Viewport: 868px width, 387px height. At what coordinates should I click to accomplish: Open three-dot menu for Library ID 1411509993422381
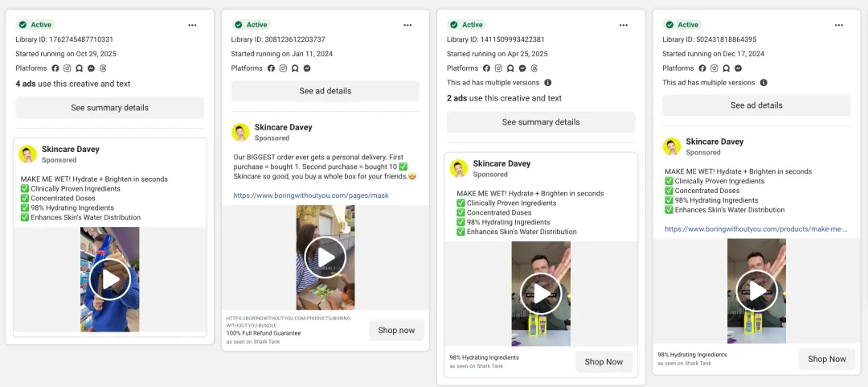point(624,25)
